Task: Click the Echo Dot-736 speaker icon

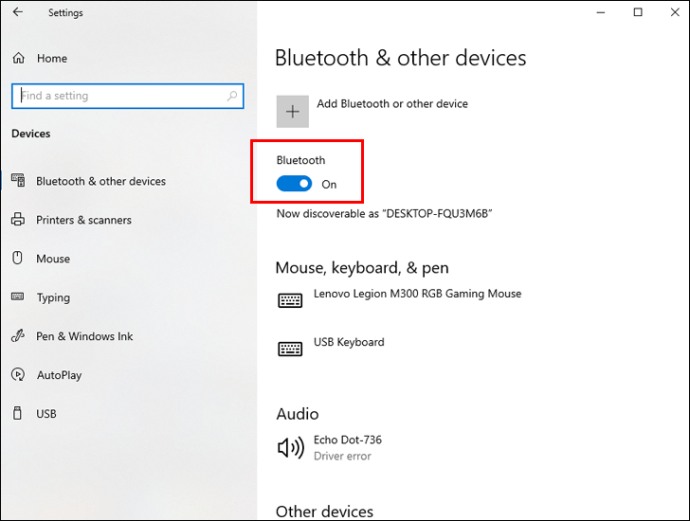Action: pyautogui.click(x=290, y=448)
